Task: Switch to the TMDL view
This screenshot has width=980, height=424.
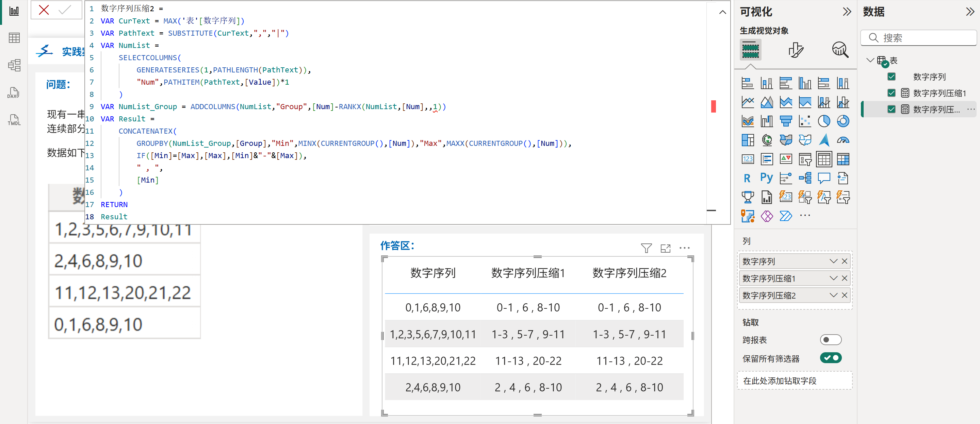Action: tap(14, 120)
